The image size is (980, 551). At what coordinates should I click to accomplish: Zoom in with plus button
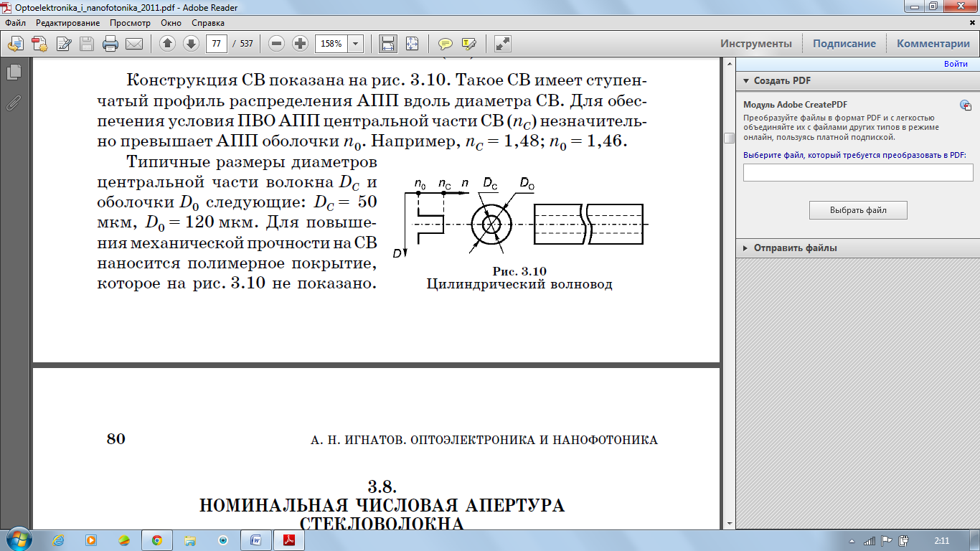point(301,44)
